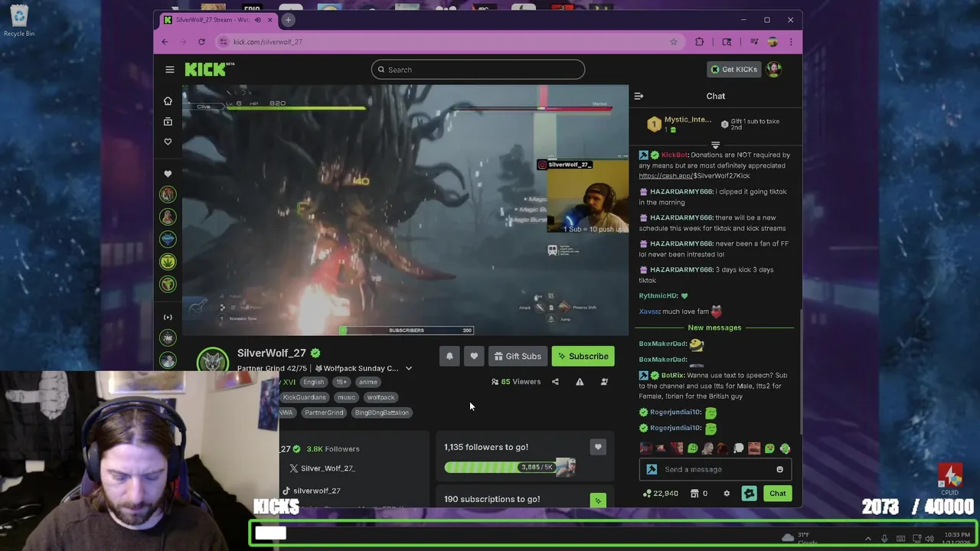This screenshot has height=551, width=980.
Task: Click subscribe icon on subscriptions goal
Action: [x=598, y=500]
